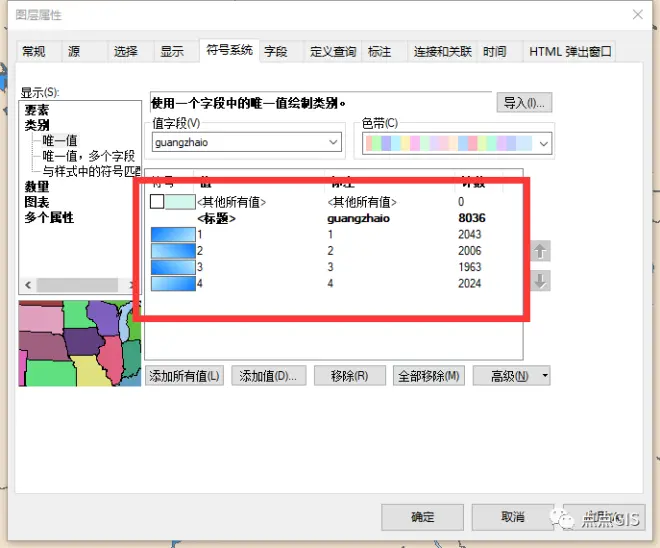Click the 导入(I)... button

(524, 102)
